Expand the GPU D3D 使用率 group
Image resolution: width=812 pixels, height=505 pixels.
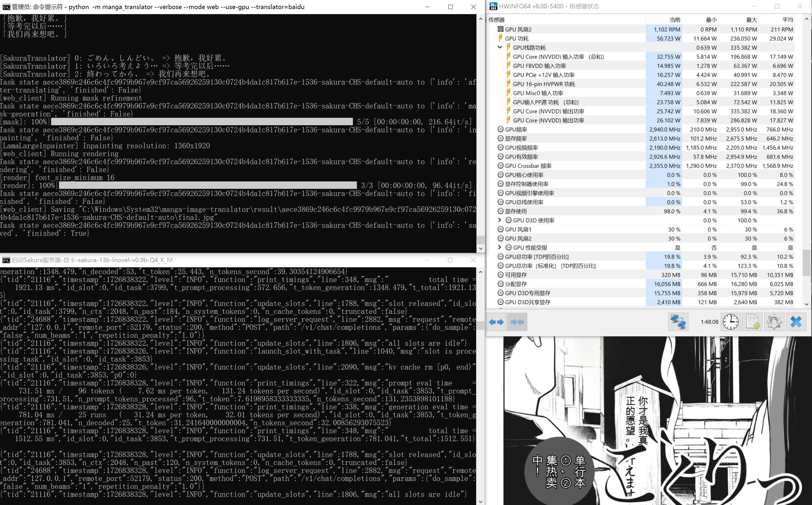(x=500, y=220)
